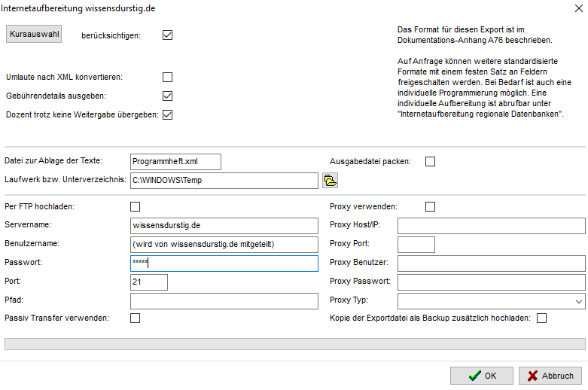588x390 pixels.
Task: Click the text 'Dokumentations-Anhang A76 beschrieben.'
Action: coord(475,40)
